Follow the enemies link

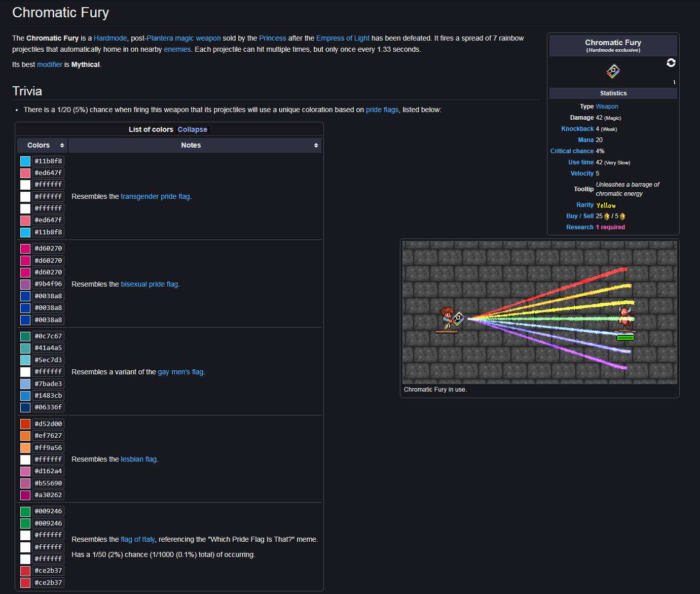pyautogui.click(x=177, y=49)
